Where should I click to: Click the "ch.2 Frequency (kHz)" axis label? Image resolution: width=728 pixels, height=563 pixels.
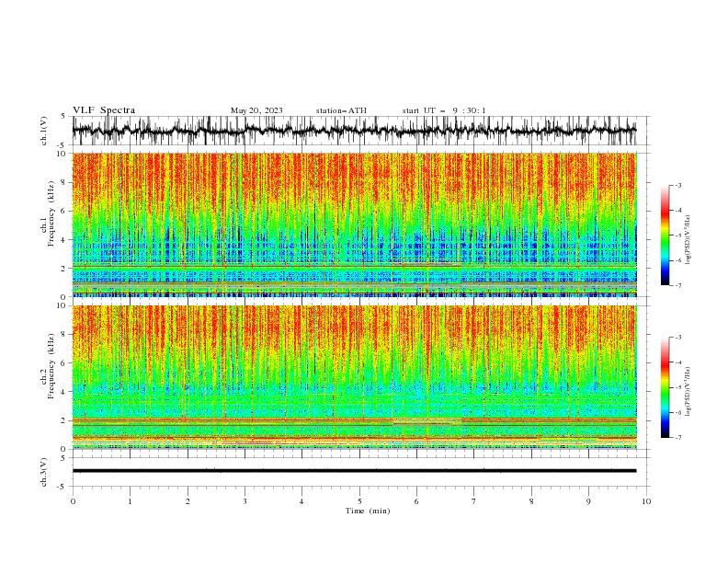click(48, 366)
